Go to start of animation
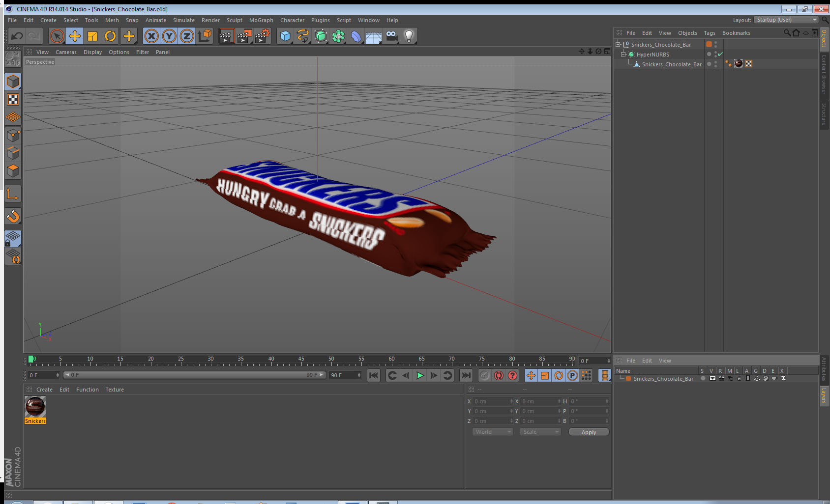Image resolution: width=830 pixels, height=504 pixels. coord(374,375)
